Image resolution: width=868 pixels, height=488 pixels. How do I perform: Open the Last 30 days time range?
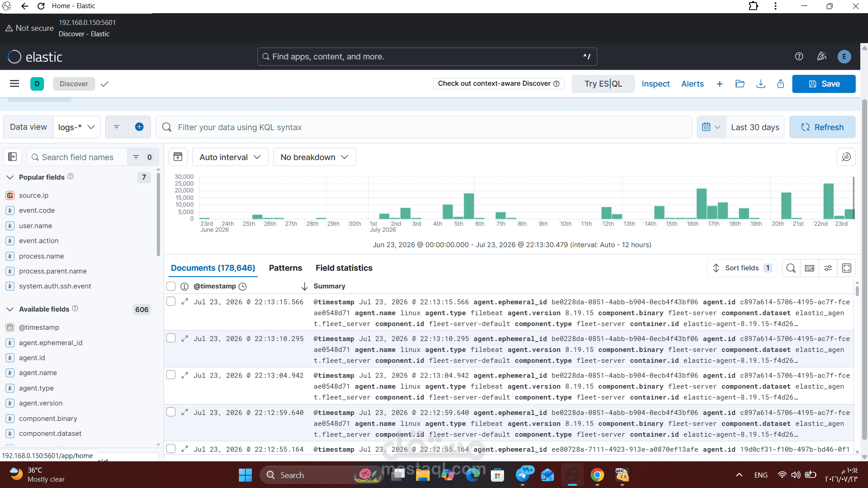pos(755,127)
